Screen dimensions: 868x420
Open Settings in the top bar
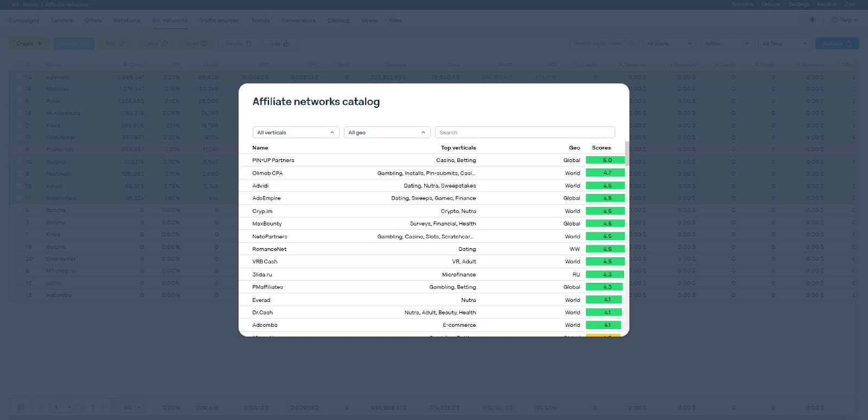click(x=799, y=4)
